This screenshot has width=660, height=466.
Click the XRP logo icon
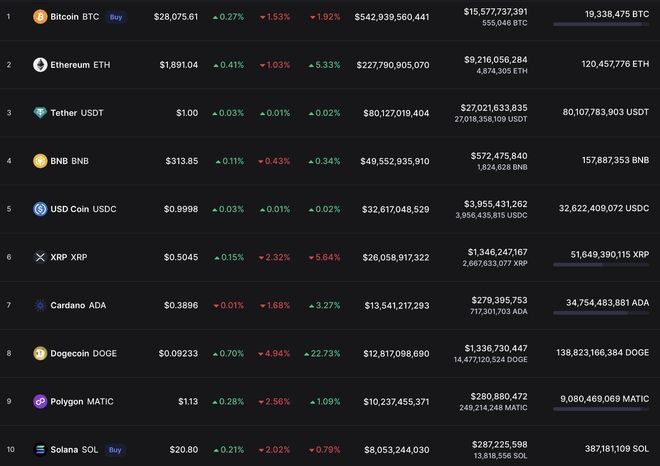[x=40, y=257]
